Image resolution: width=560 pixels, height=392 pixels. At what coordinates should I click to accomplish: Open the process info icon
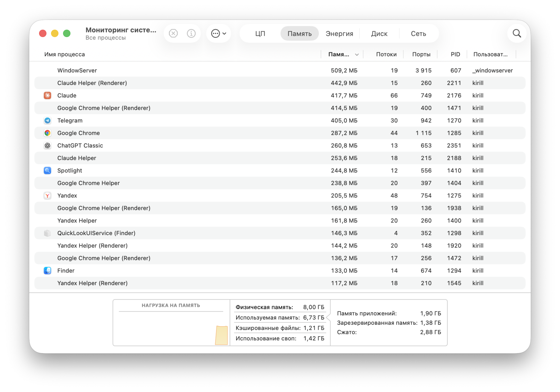click(x=191, y=33)
